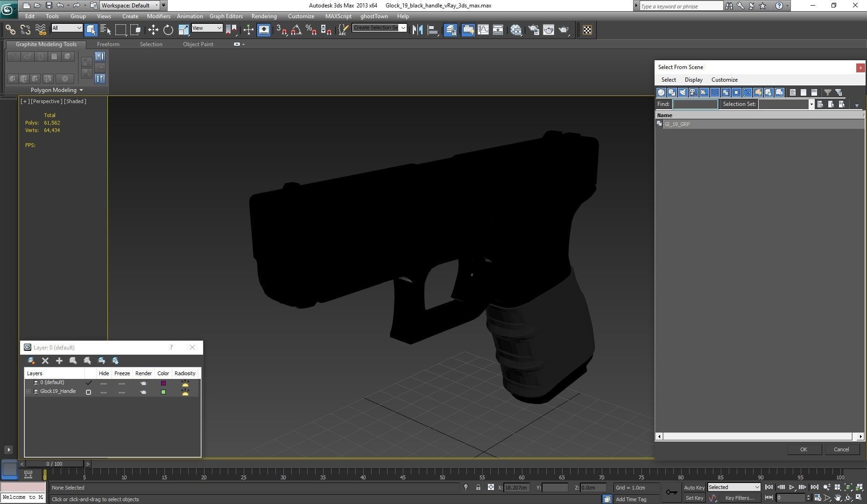
Task: Change 0 (default) layer color swatch
Action: click(163, 383)
